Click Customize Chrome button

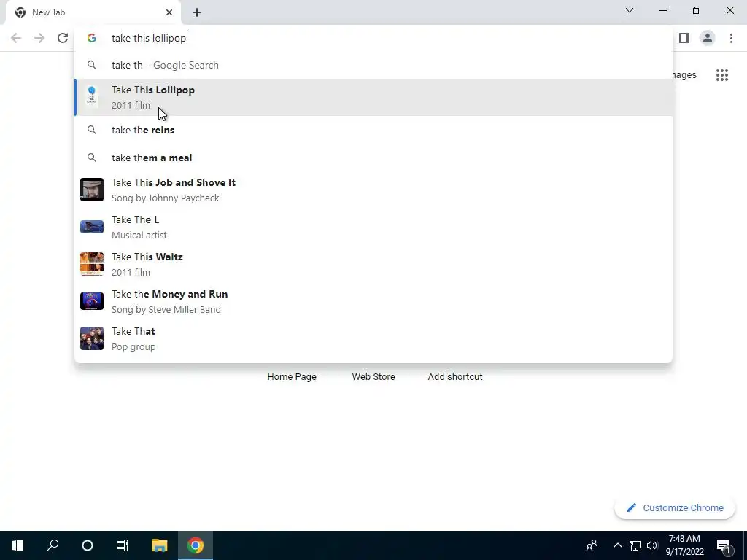pyautogui.click(x=675, y=508)
